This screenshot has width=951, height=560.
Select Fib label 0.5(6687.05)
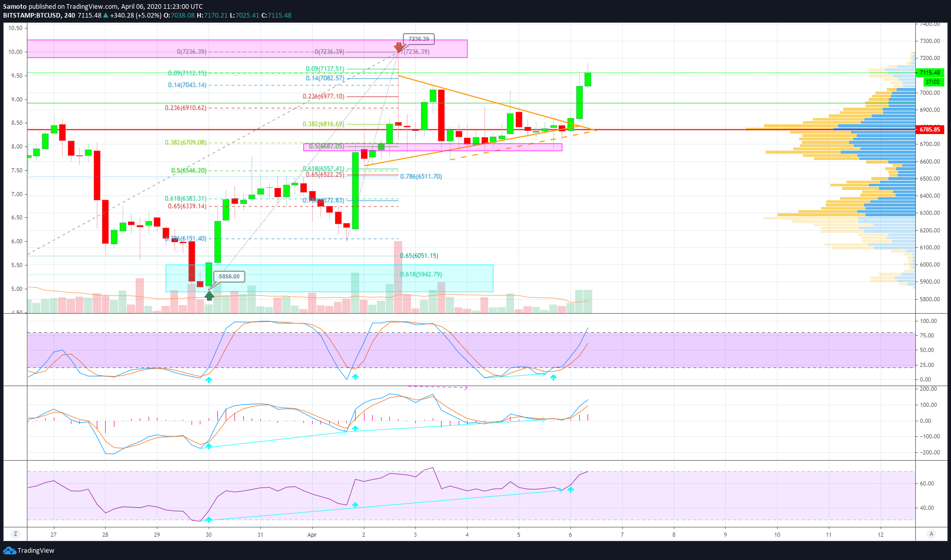(327, 146)
